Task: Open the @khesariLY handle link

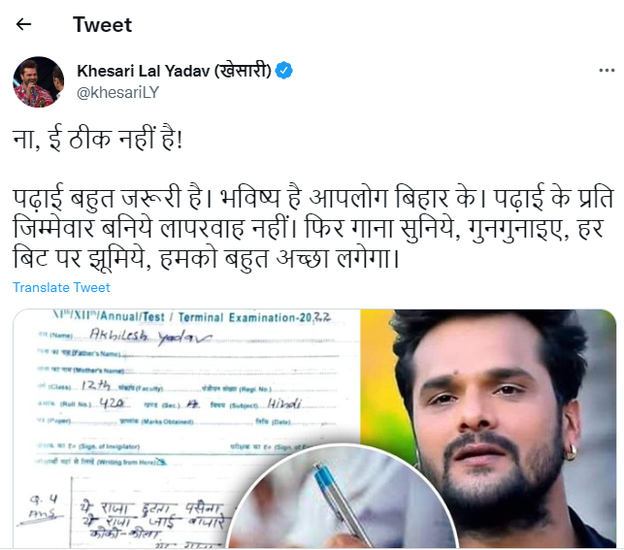Action: click(118, 92)
